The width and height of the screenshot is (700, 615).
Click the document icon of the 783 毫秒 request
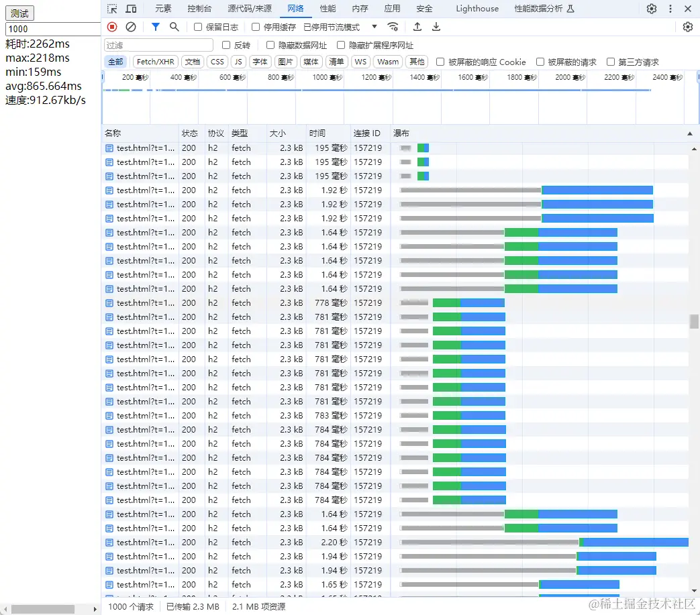(109, 416)
